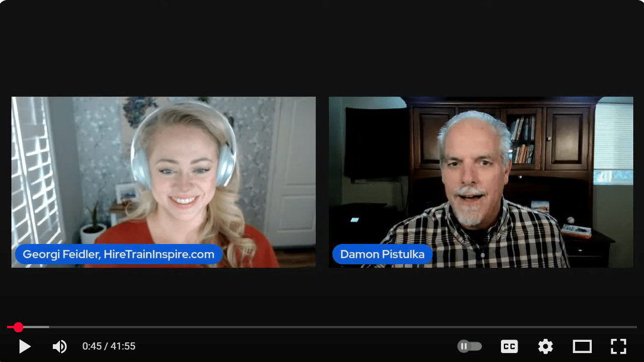Click the gray buffered segment of timeline

coord(36,327)
